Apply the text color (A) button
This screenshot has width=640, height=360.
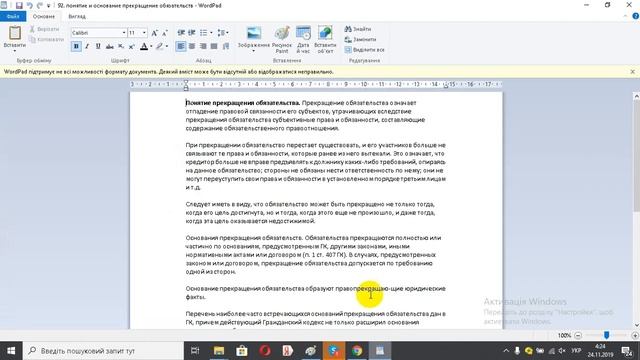[144, 47]
